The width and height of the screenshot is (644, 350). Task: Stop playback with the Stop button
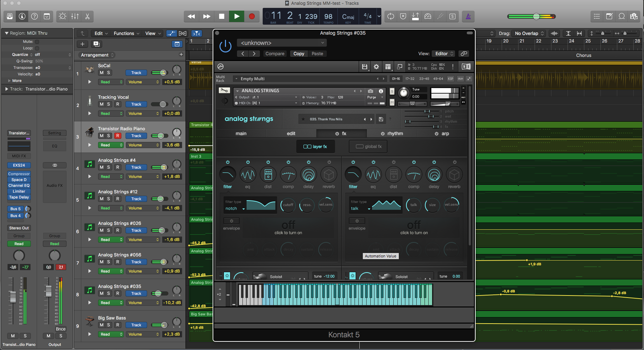tap(222, 16)
